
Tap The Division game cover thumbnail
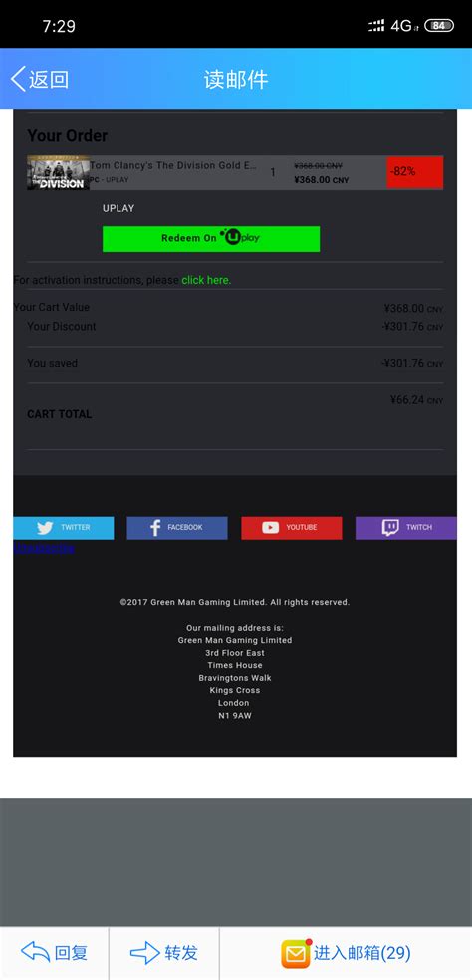(58, 172)
